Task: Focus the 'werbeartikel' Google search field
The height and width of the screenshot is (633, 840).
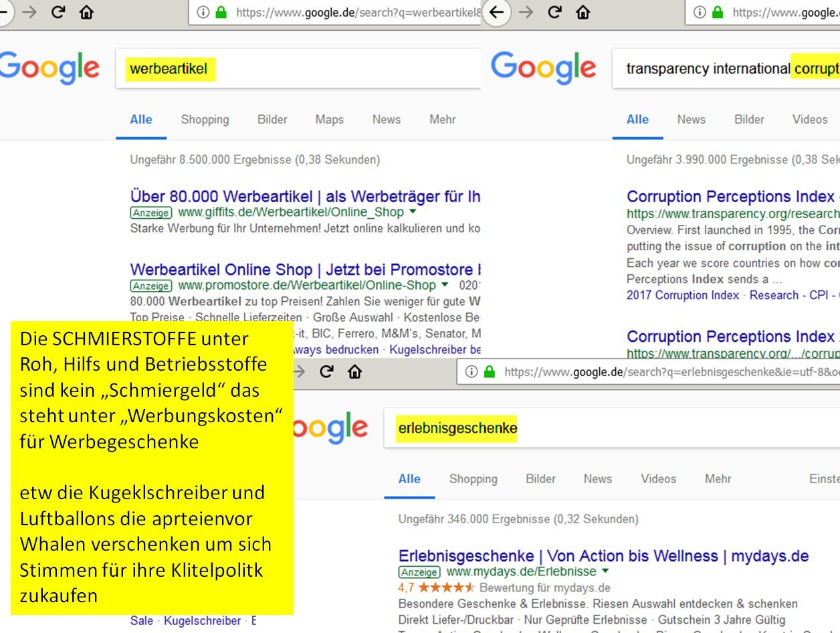Action: 298,68
